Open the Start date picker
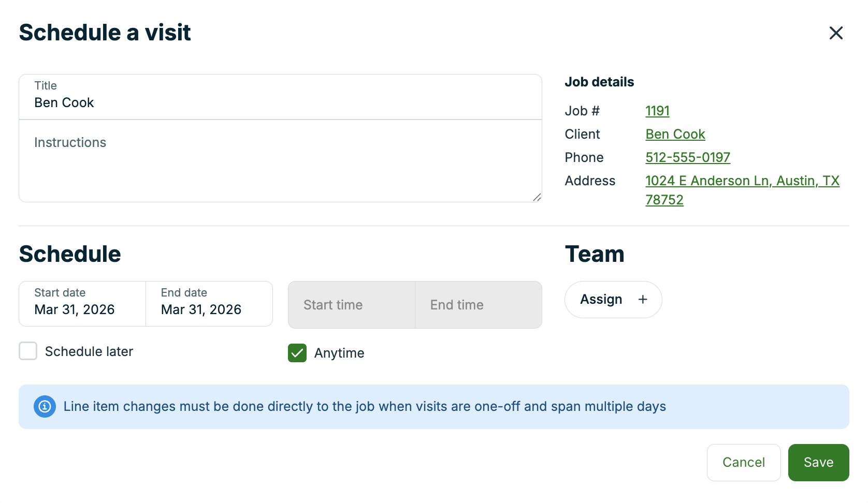The height and width of the screenshot is (503, 868). 82,304
